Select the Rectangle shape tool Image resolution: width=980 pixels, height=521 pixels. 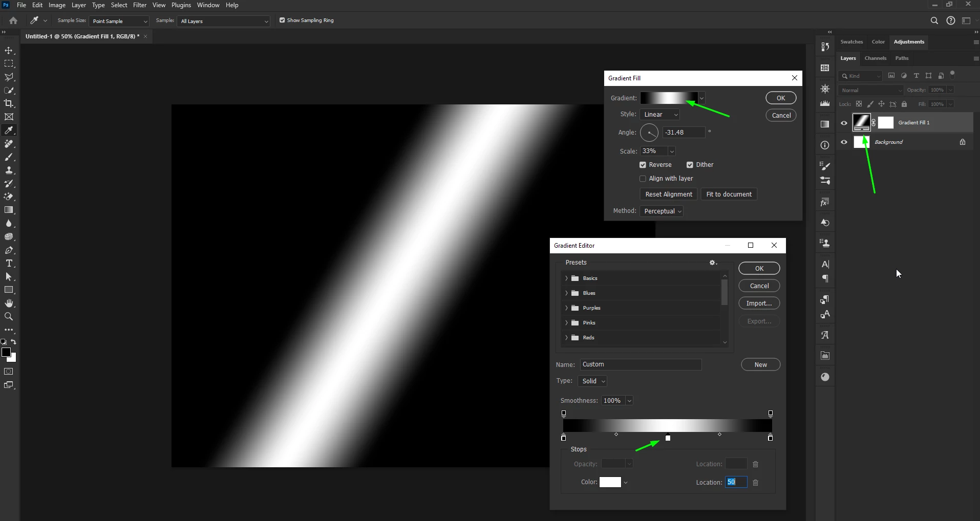[9, 290]
